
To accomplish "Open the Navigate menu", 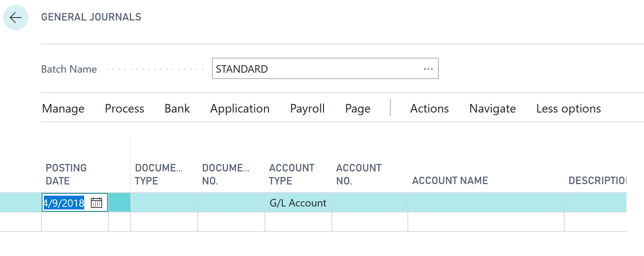I will (492, 108).
